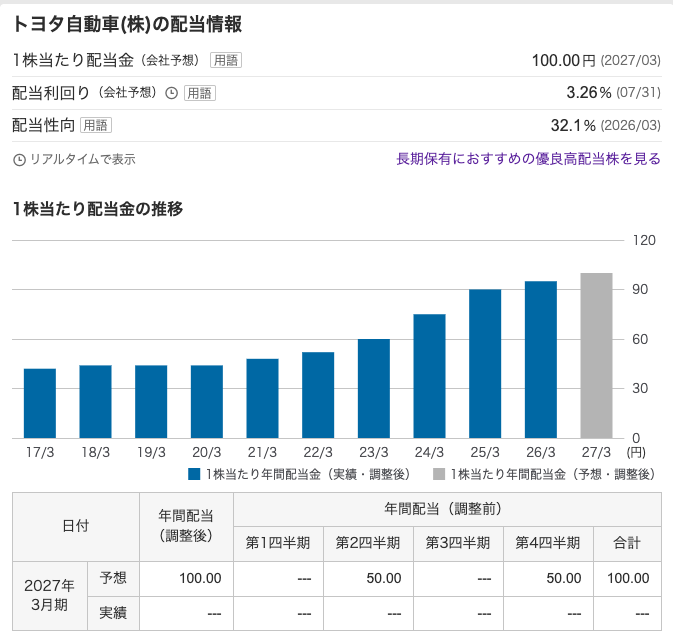
Task: Click the 18/3 dividend bar
Action: click(x=95, y=402)
